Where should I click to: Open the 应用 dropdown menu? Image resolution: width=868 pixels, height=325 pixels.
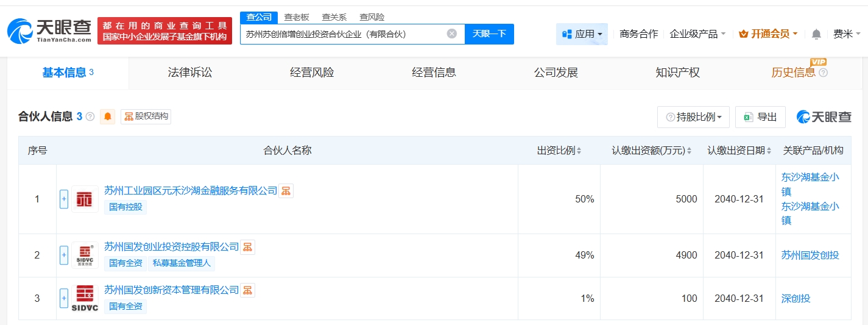coord(582,34)
